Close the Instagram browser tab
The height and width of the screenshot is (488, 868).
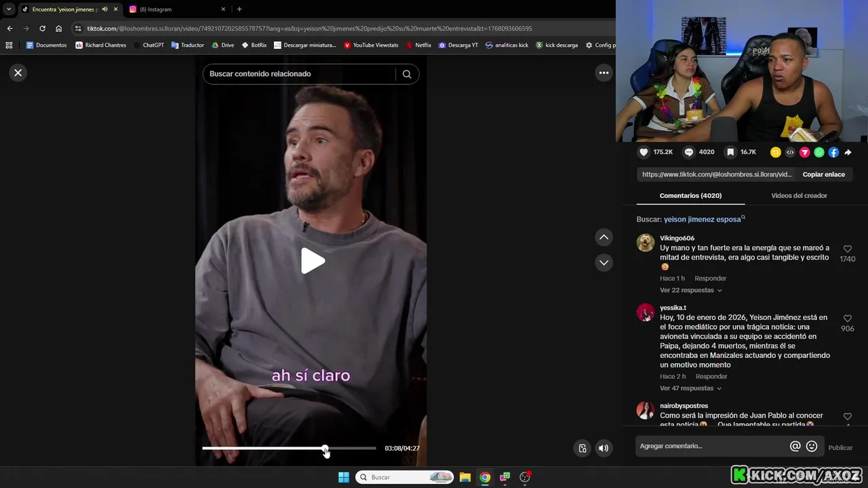point(223,9)
